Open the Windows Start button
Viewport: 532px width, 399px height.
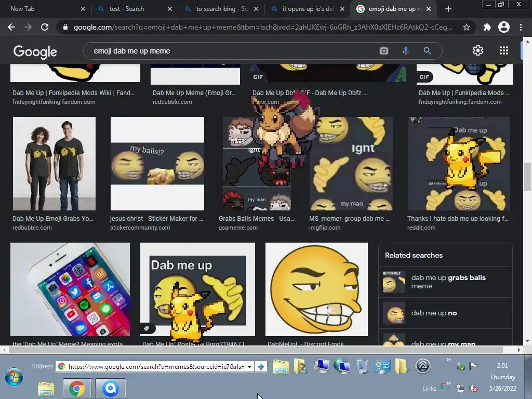click(x=14, y=377)
